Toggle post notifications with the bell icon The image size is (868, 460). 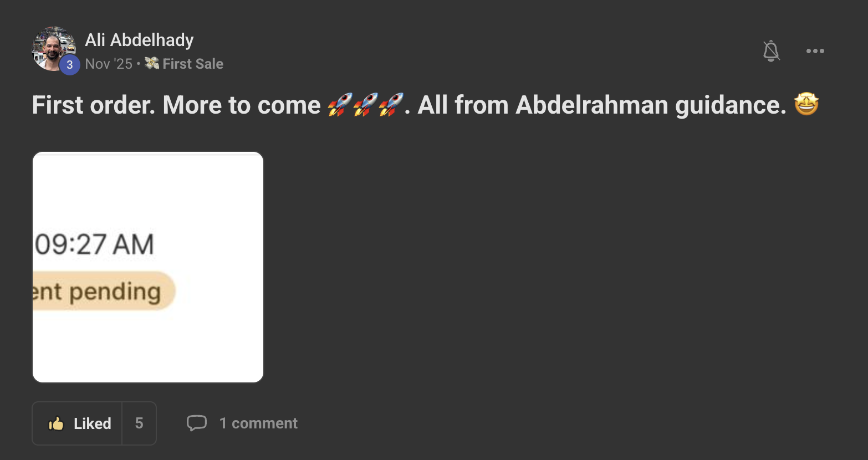pyautogui.click(x=771, y=51)
